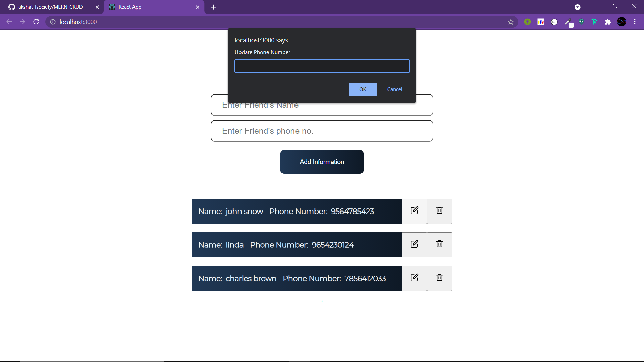Open the browser Extensions puzzle icon

point(608,22)
